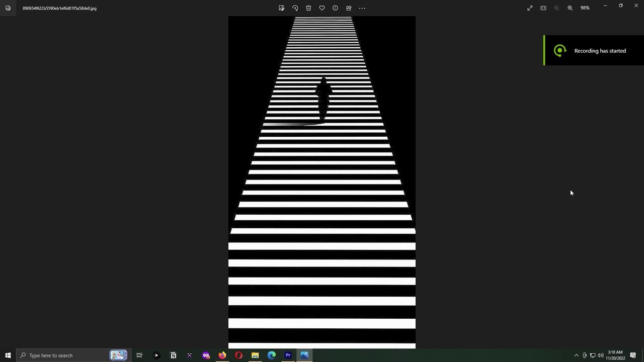644x362 pixels.
Task: Open the Share option in Photos toolbar
Action: point(349,8)
